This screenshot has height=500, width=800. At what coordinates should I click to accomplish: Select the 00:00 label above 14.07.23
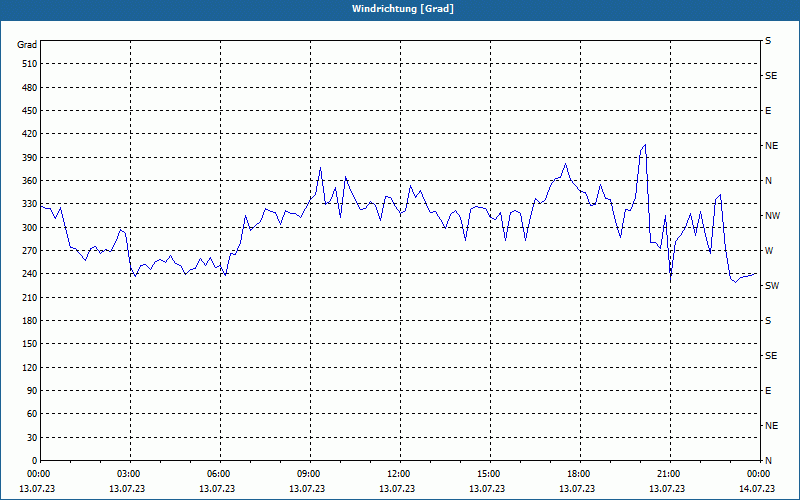point(759,473)
